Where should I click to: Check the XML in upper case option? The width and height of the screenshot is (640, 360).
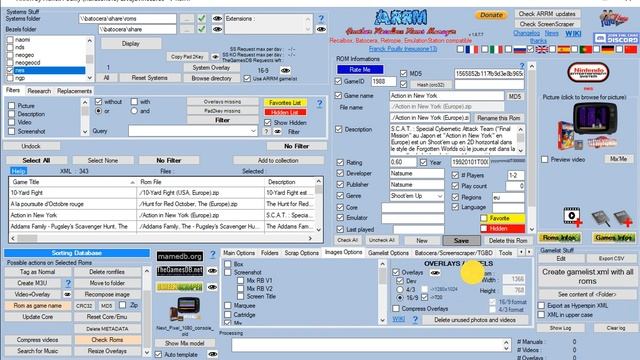[x=541, y=315]
